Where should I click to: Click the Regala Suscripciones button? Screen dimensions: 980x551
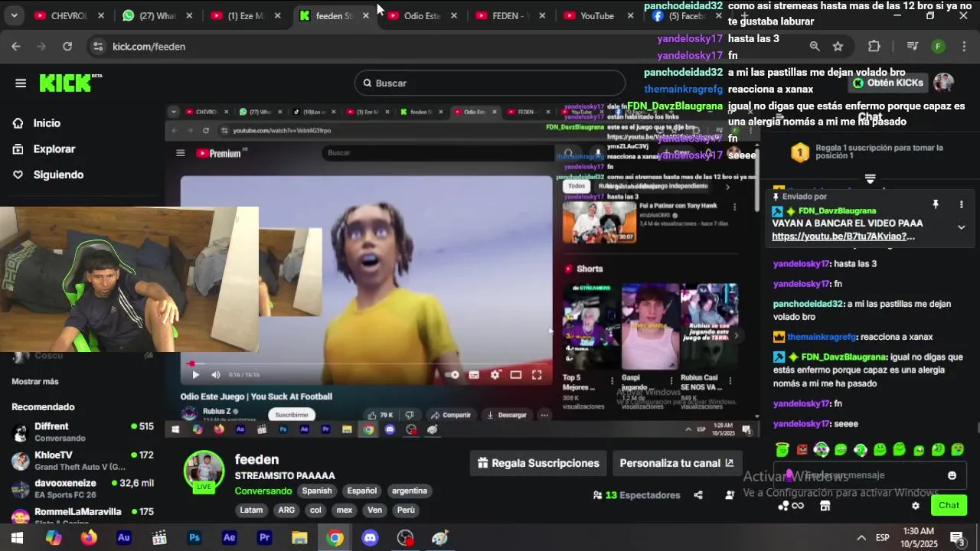[x=538, y=463]
